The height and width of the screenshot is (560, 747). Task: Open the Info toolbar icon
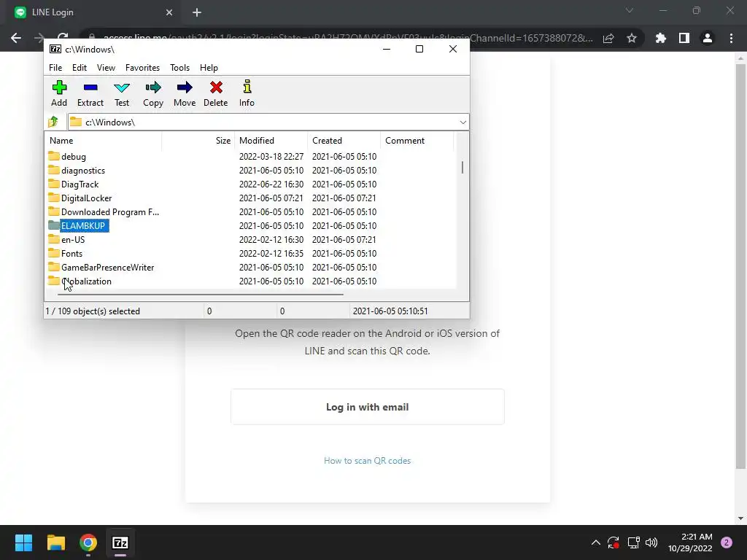[247, 93]
